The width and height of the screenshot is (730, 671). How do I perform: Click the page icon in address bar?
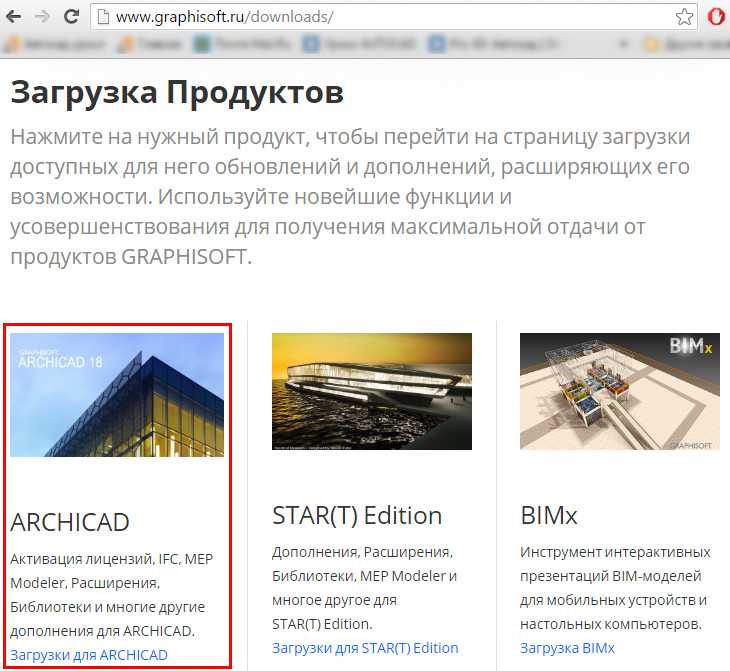tap(103, 17)
